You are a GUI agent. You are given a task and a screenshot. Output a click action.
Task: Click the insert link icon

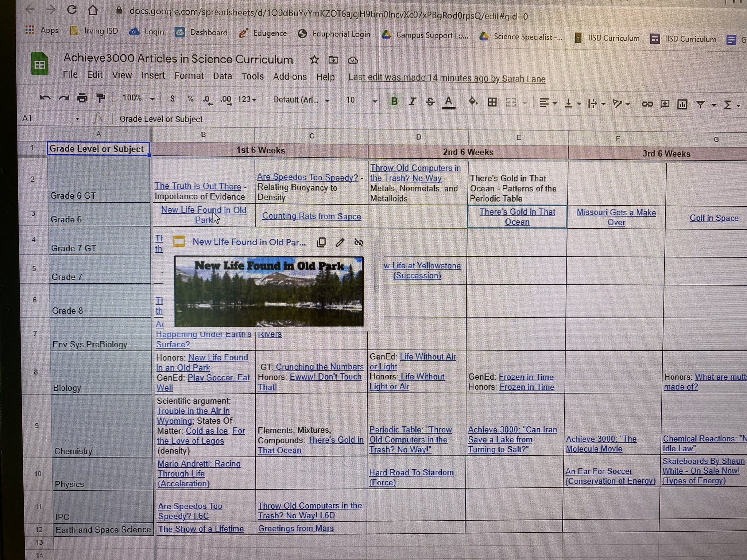(x=647, y=104)
